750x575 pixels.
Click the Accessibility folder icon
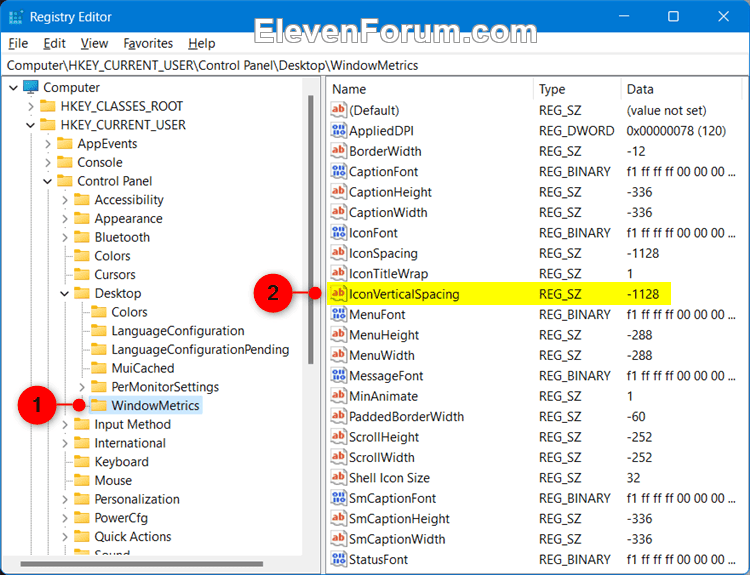[81, 199]
